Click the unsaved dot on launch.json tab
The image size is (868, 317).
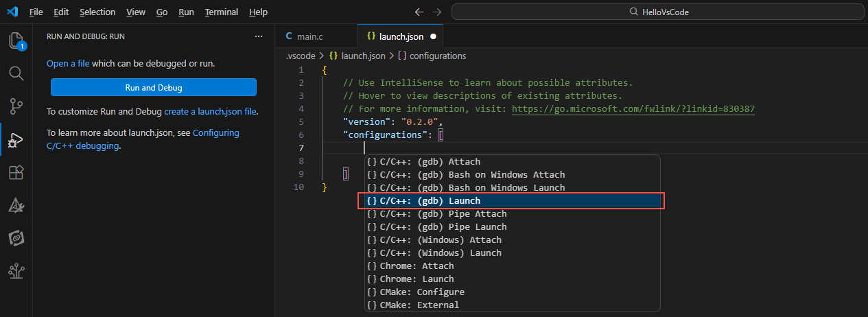433,36
